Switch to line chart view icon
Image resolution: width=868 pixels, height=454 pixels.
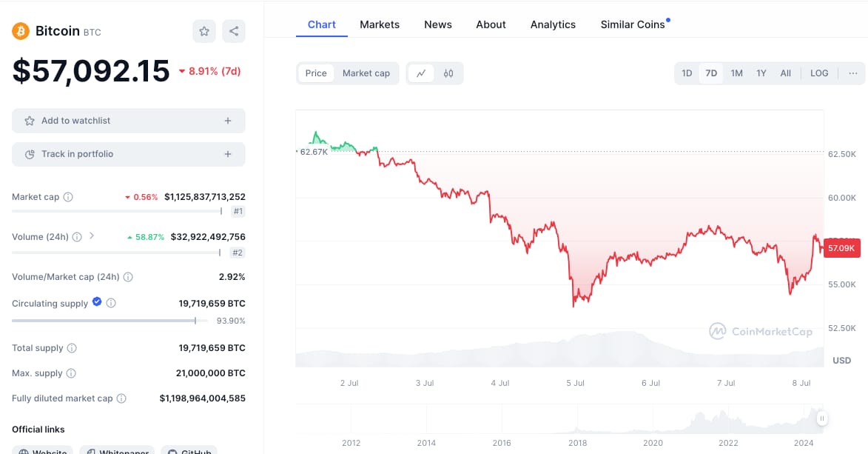(421, 73)
